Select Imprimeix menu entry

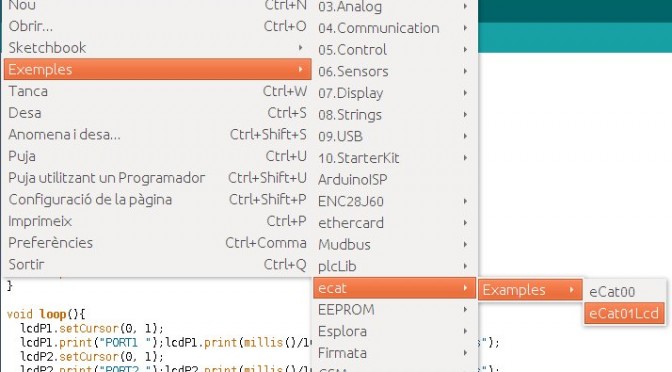(157, 221)
